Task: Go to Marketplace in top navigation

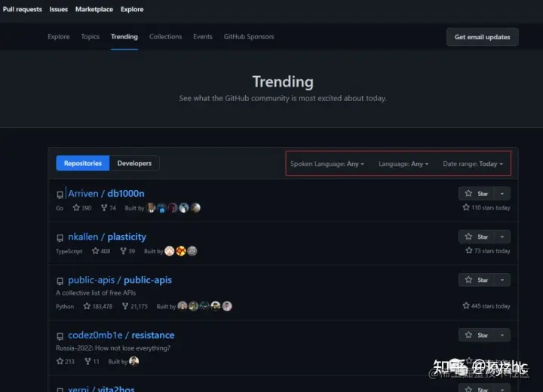Action: pyautogui.click(x=94, y=9)
